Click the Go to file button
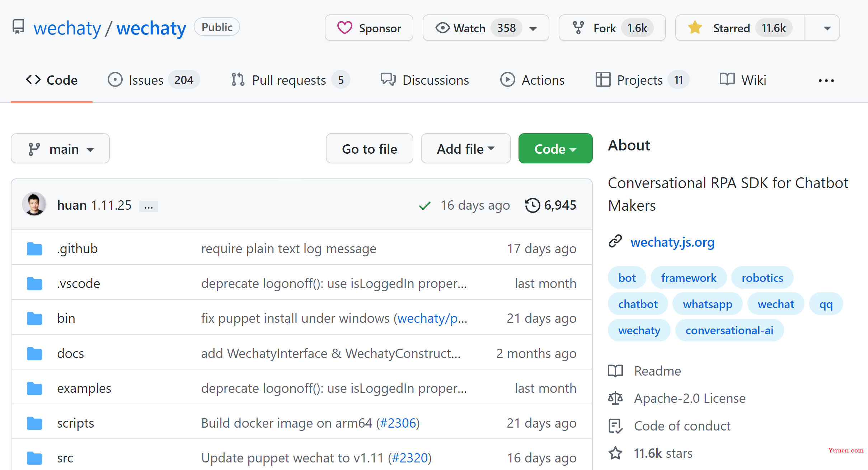 click(370, 149)
